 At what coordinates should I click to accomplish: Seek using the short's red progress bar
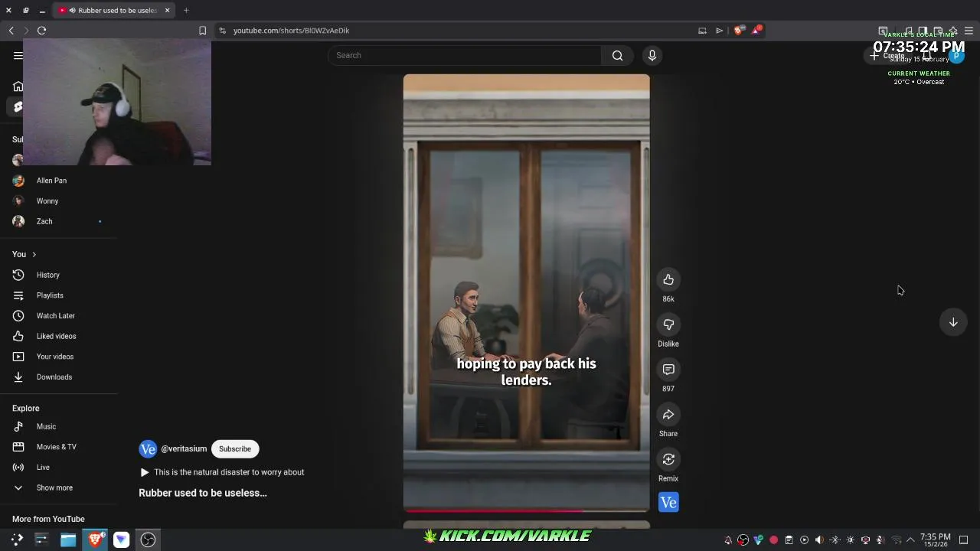(x=526, y=510)
